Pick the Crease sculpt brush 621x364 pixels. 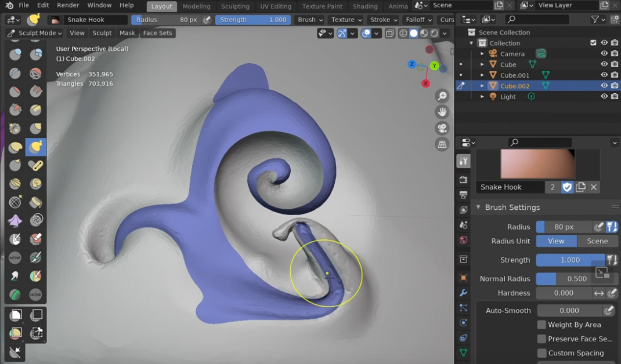coord(15,73)
